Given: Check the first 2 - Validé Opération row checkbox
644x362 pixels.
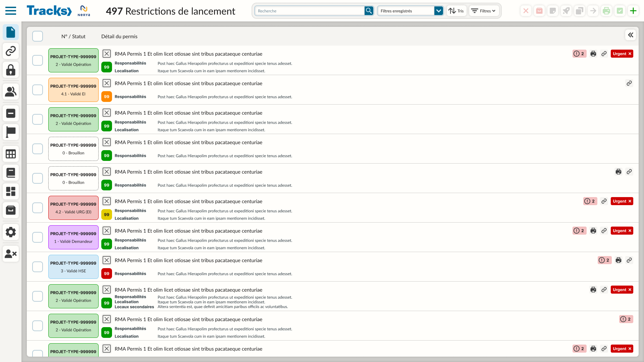Looking at the screenshot, I should [38, 60].
